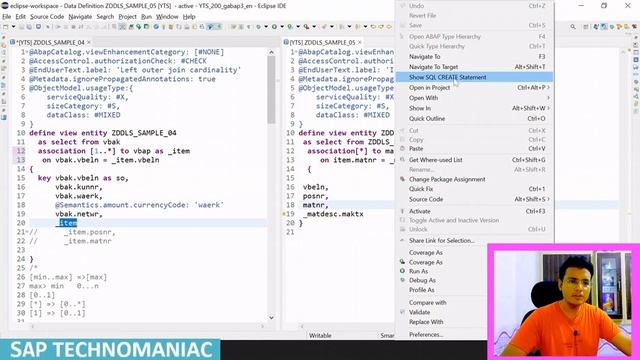Image resolution: width=640 pixels, height=360 pixels.
Task: Expand the Source Code submenu arrow in the context menu
Action: click(548, 199)
